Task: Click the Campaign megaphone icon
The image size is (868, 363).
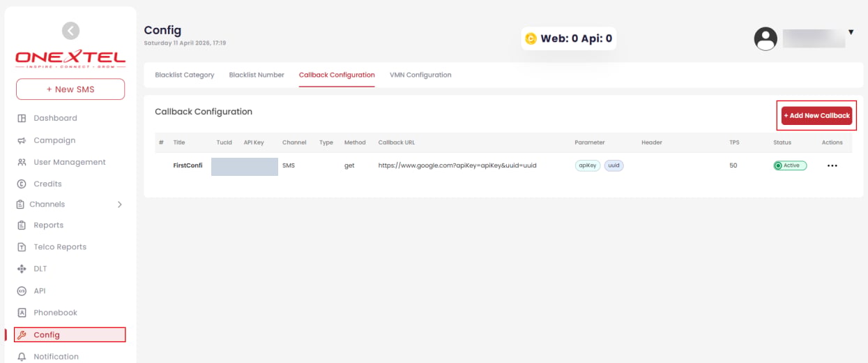Action: pyautogui.click(x=22, y=140)
